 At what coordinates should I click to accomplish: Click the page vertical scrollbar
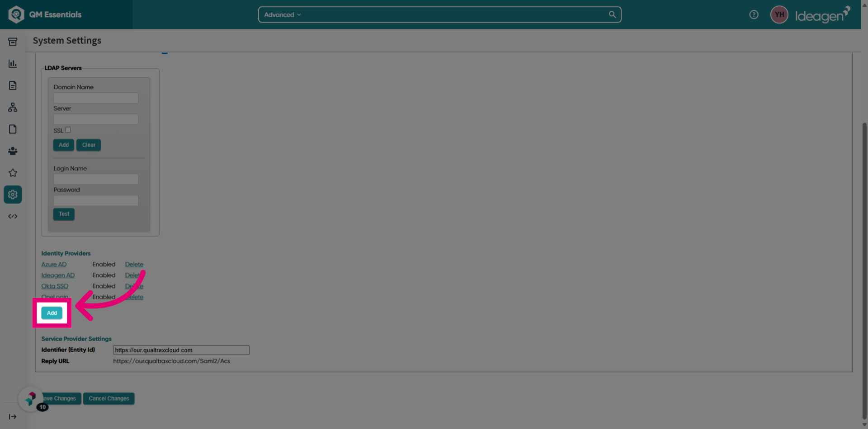click(x=864, y=271)
